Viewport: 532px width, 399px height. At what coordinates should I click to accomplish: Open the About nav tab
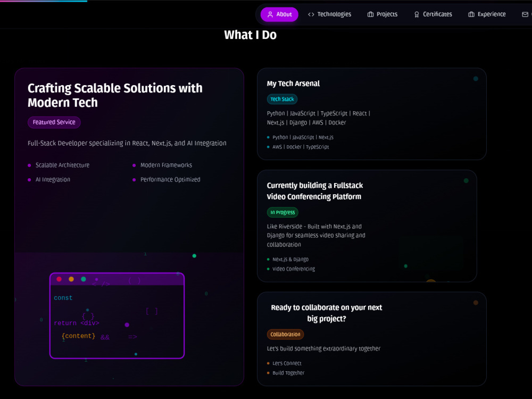(279, 14)
